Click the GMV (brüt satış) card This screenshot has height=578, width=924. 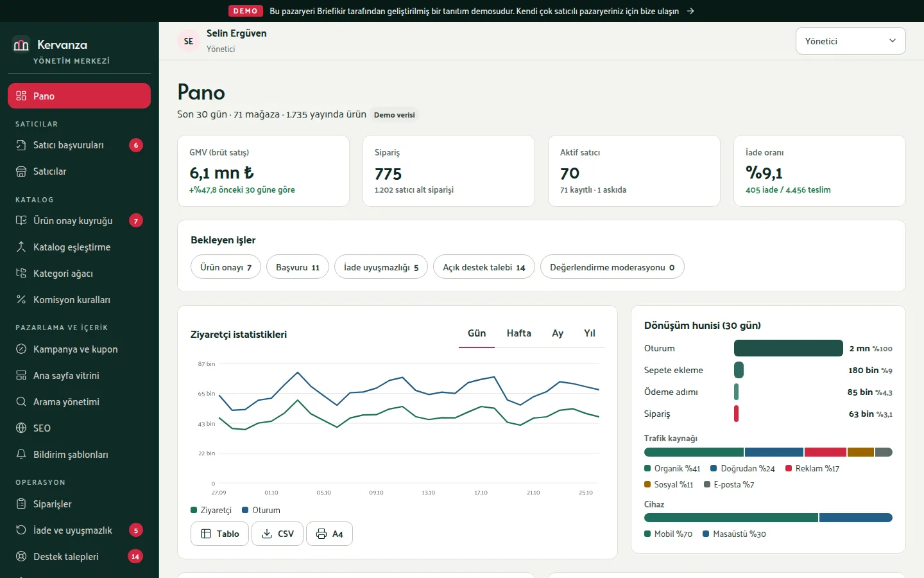(x=263, y=171)
